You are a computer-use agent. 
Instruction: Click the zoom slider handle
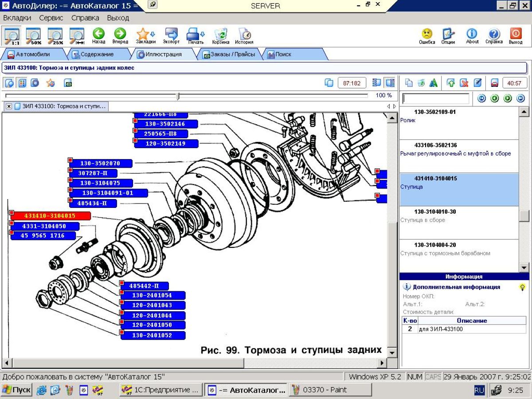click(x=178, y=96)
